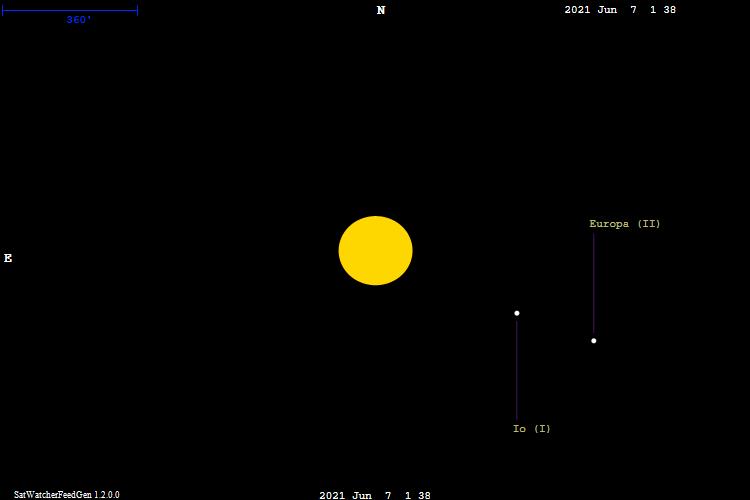
Task: Click the vertical leader line below Io
Action: [x=517, y=370]
